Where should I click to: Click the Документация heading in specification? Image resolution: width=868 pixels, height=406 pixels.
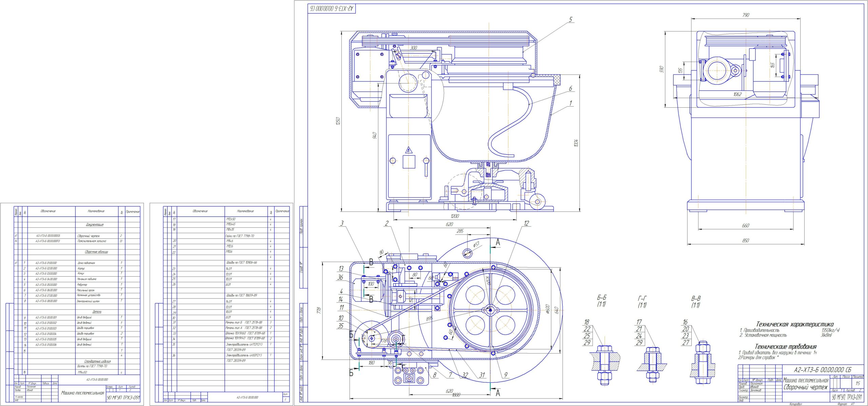[x=95, y=224]
